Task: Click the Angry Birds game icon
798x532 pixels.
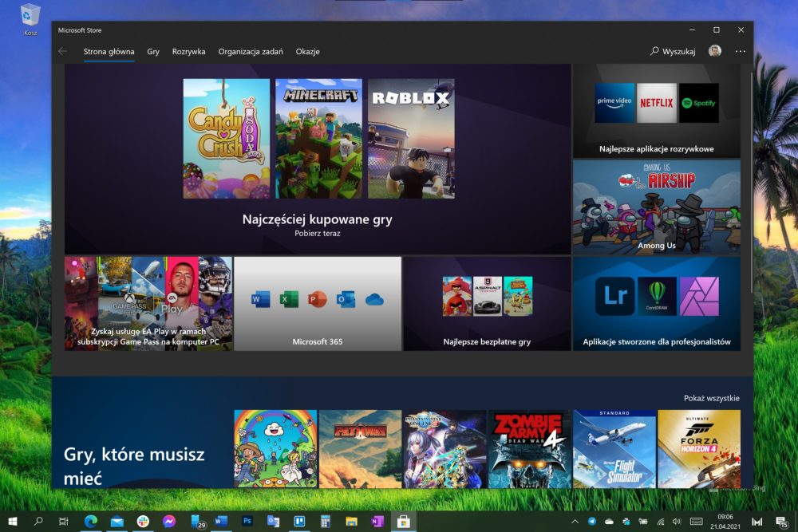Action: (457, 297)
